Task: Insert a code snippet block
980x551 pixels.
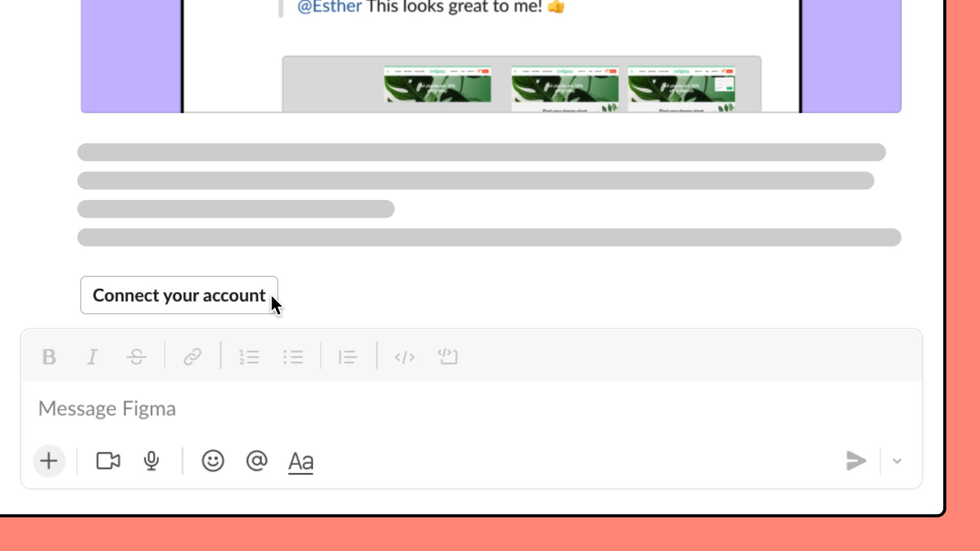Action: [x=447, y=356]
